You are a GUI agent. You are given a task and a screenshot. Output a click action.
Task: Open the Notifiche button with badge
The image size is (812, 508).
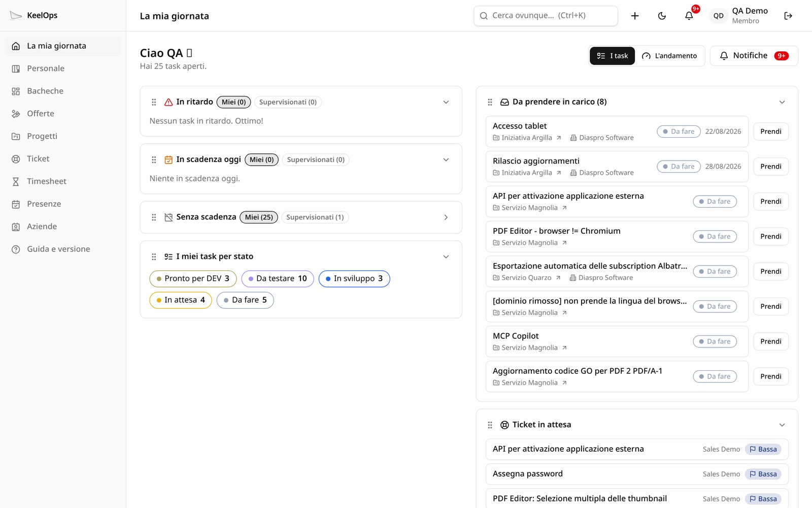coord(754,56)
